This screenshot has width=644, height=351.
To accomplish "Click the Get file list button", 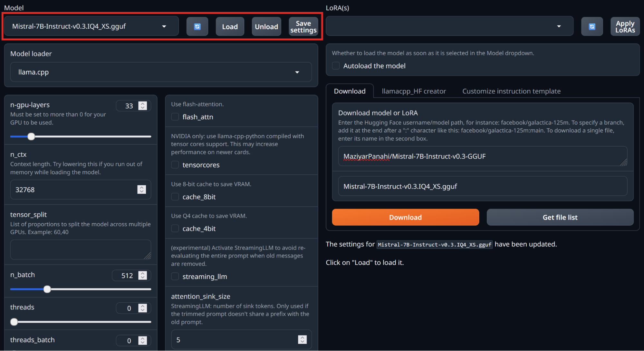I will [x=560, y=217].
